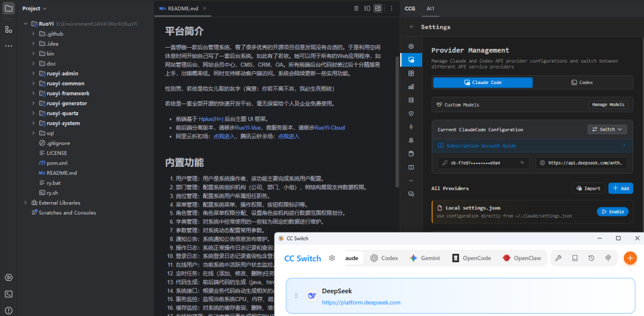Reveal the API key with eye icon

pos(522,163)
